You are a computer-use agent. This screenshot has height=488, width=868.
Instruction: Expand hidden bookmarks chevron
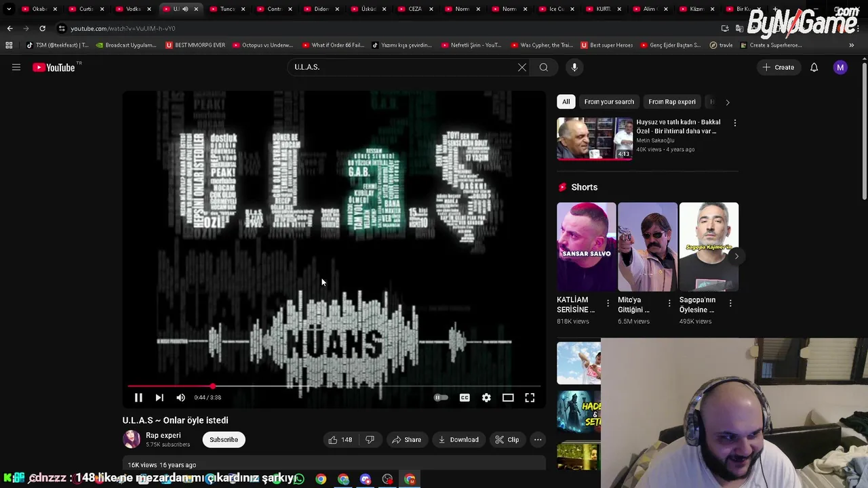(x=852, y=45)
